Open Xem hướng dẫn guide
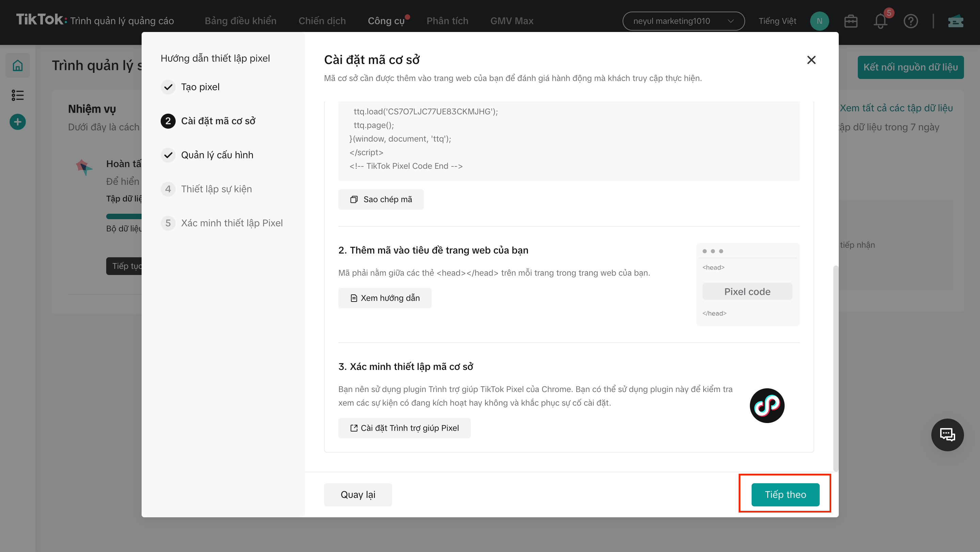This screenshot has width=980, height=552. point(385,298)
